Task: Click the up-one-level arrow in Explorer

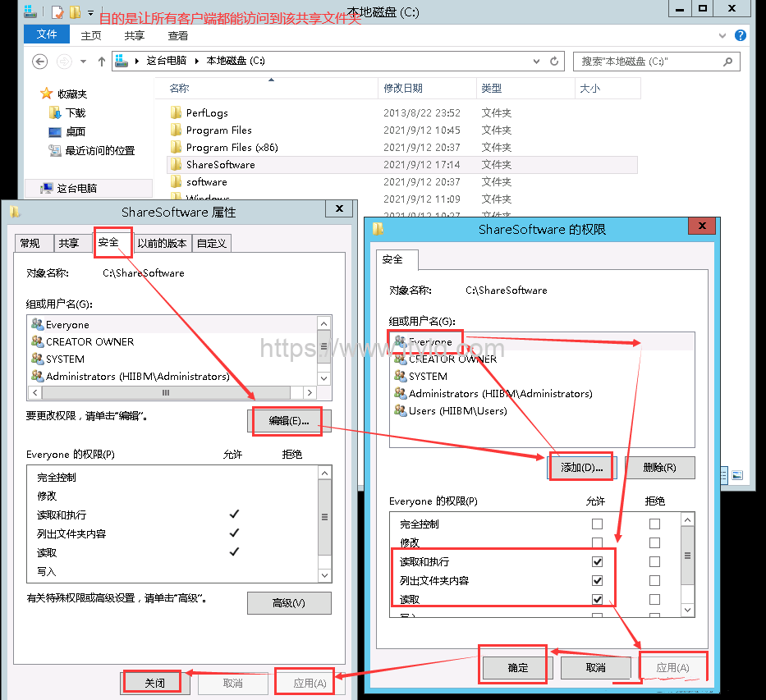Action: 102,62
